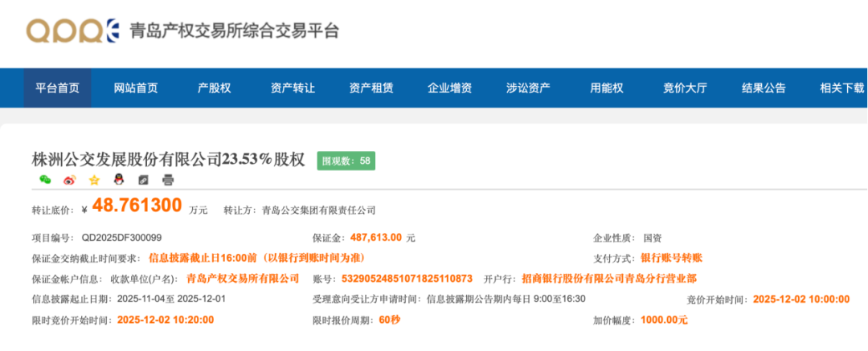Print the listing using printer icon

pos(168,179)
